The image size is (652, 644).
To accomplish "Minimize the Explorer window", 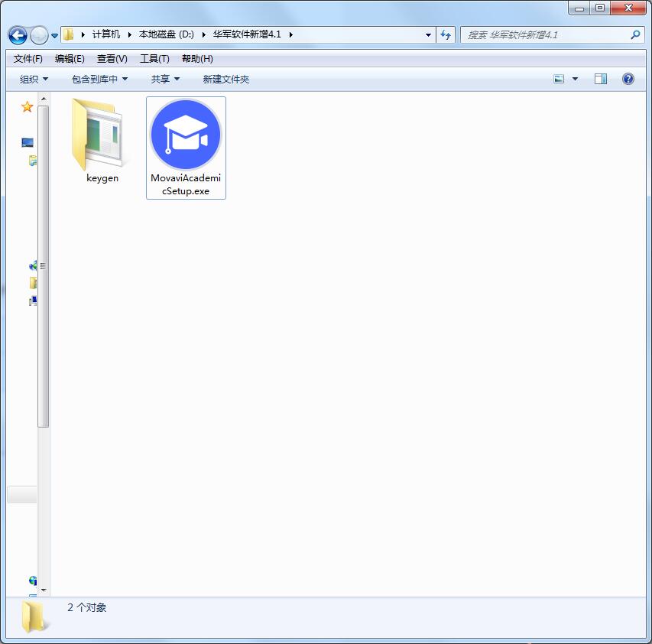I will pyautogui.click(x=579, y=8).
